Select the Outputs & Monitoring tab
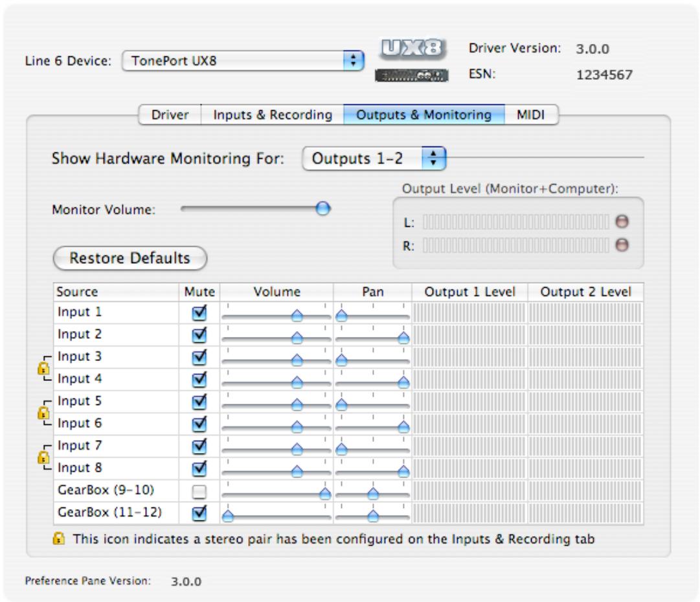This screenshot has height=602, width=700. pos(424,115)
